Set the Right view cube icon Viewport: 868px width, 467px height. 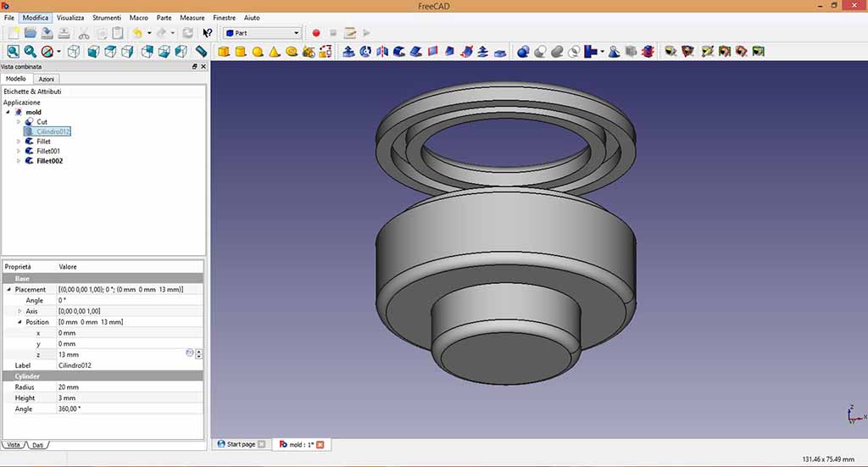point(127,52)
